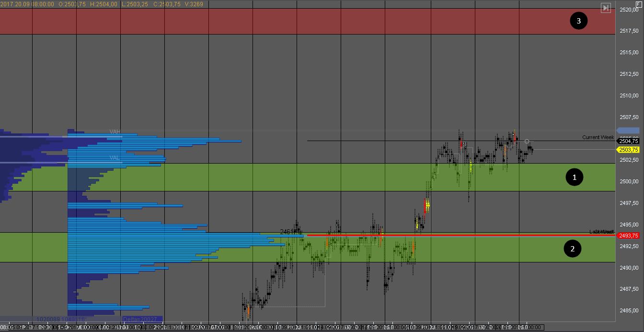Click the Current Week line label
The height and width of the screenshot is (332, 644).
[x=598, y=137]
